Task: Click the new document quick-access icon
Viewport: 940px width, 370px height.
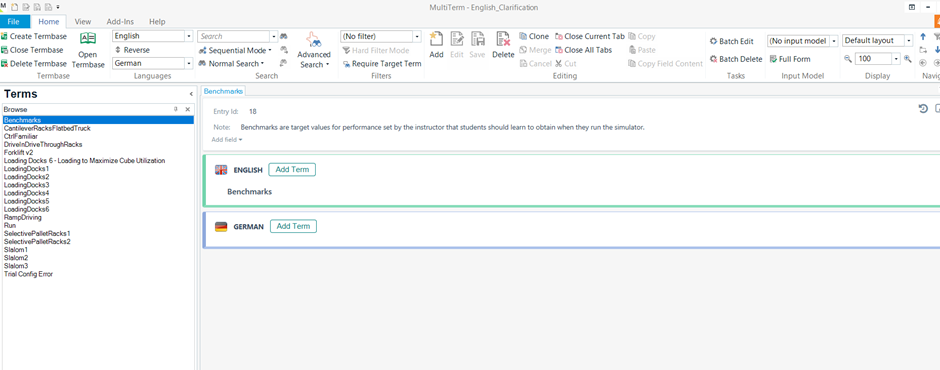Action: pyautogui.click(x=14, y=7)
